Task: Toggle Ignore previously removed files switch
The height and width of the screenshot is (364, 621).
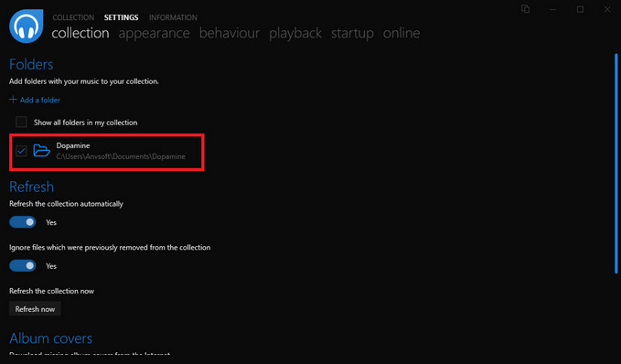Action: [23, 266]
